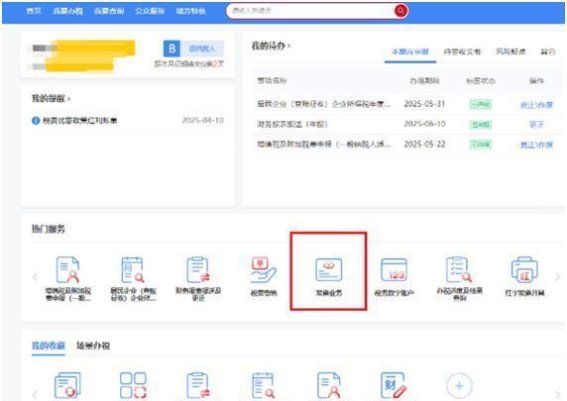Click operation link for the 2025-05-22 row
The height and width of the screenshot is (401, 567).
pos(536,145)
